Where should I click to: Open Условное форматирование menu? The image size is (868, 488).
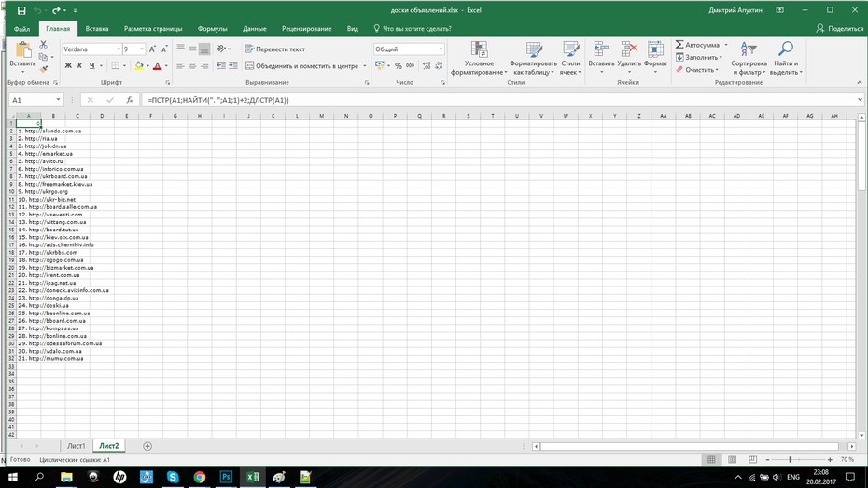(479, 58)
